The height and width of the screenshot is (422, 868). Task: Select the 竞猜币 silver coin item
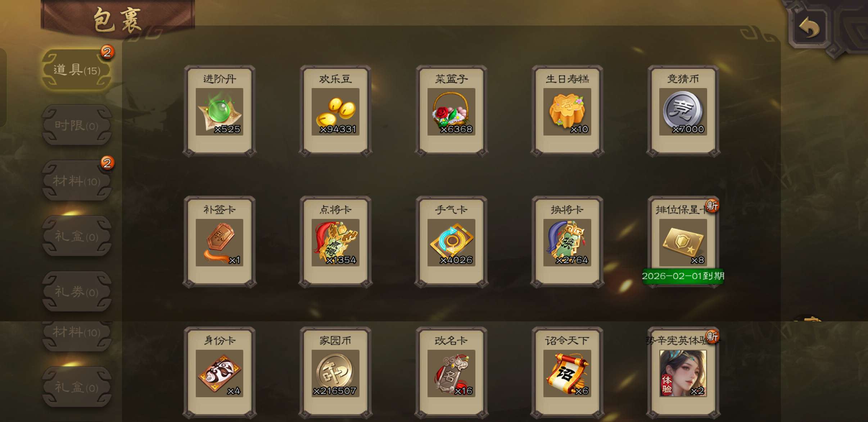[683, 111]
